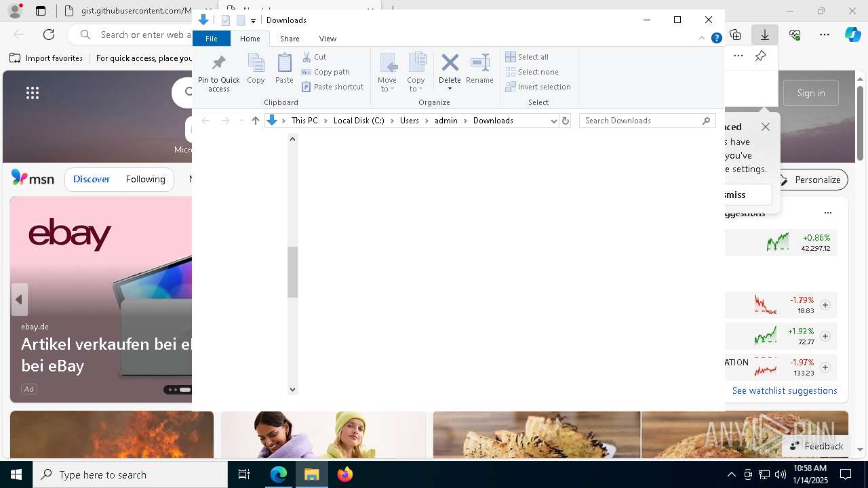Go up one folder level arrow
The height and width of the screenshot is (488, 868).
pos(255,121)
